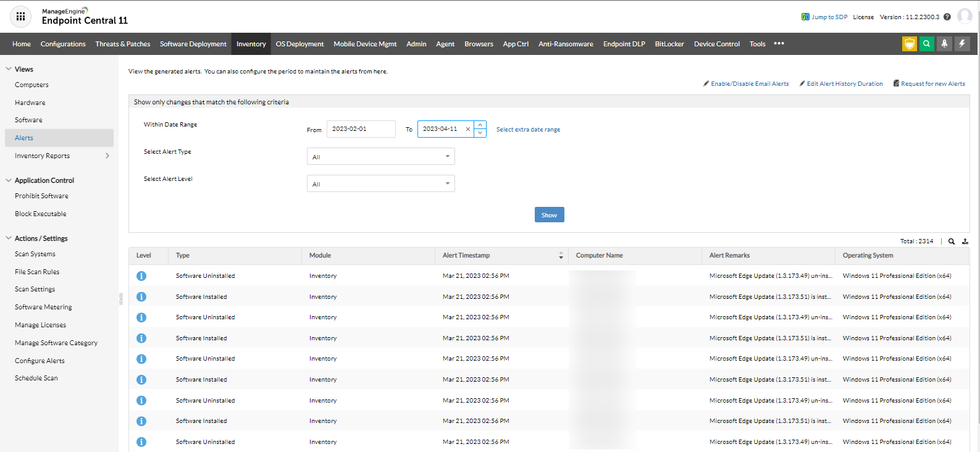980x452 pixels.
Task: Click the Select extra date range link
Action: point(529,130)
